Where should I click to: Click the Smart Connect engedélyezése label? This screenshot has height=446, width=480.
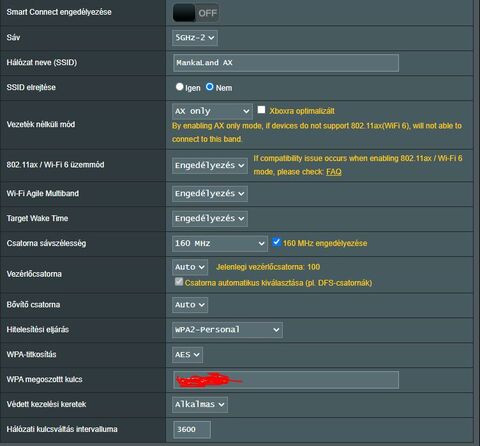59,12
